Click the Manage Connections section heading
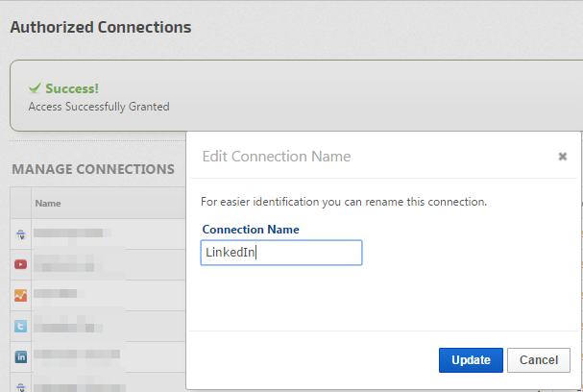This screenshot has height=392, width=583. tap(92, 169)
